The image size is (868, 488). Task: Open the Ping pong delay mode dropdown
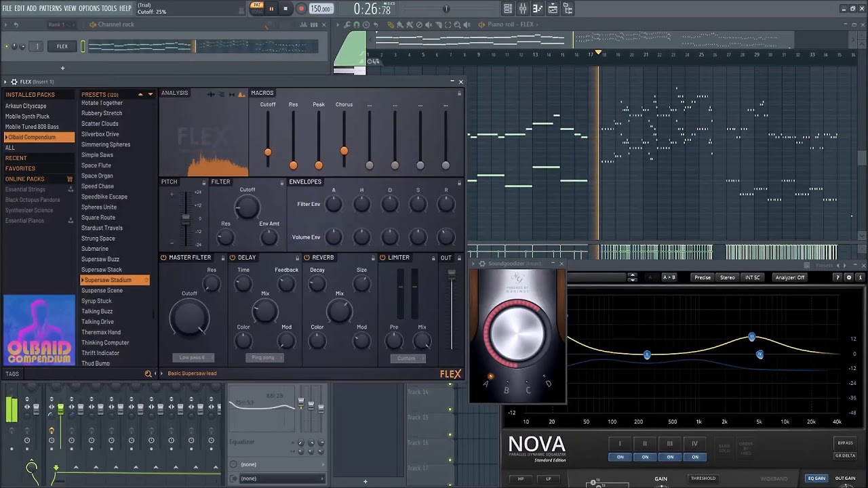click(264, 358)
